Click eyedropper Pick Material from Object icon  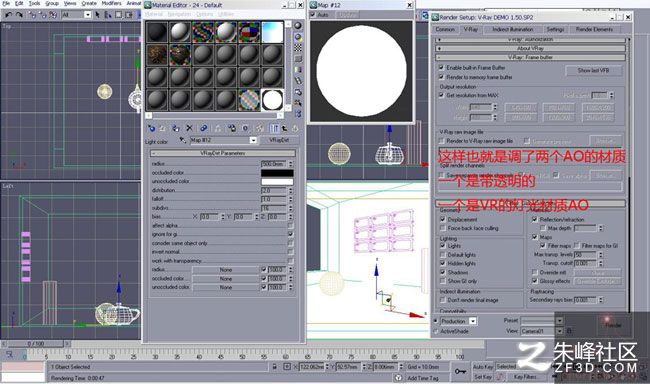pyautogui.click(x=182, y=140)
